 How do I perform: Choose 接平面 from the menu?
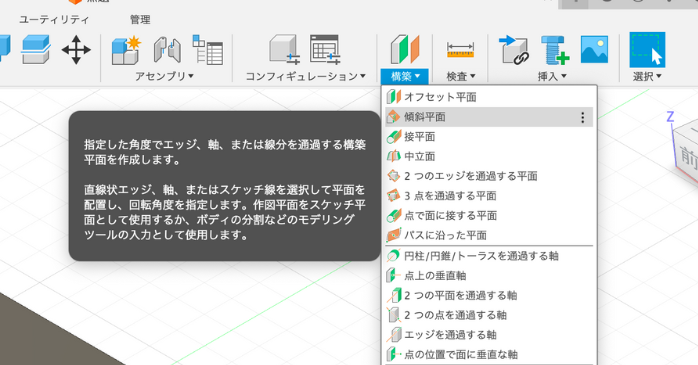click(x=489, y=136)
